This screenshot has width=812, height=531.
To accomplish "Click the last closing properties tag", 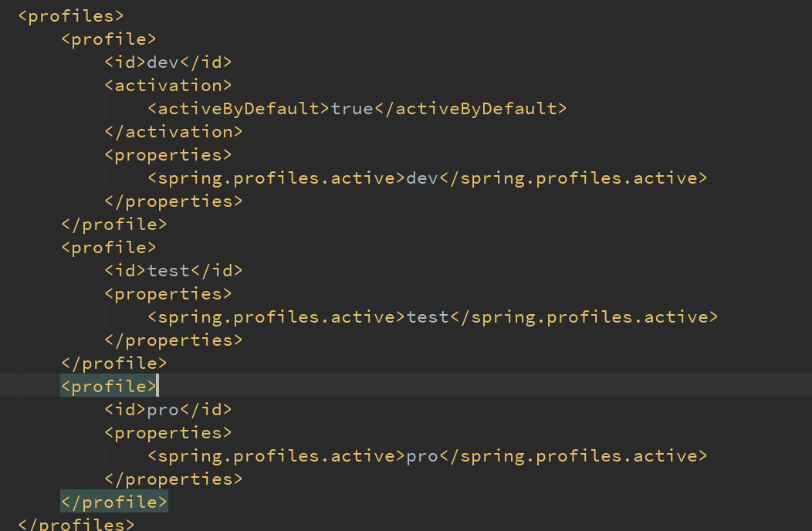I will pyautogui.click(x=173, y=479).
